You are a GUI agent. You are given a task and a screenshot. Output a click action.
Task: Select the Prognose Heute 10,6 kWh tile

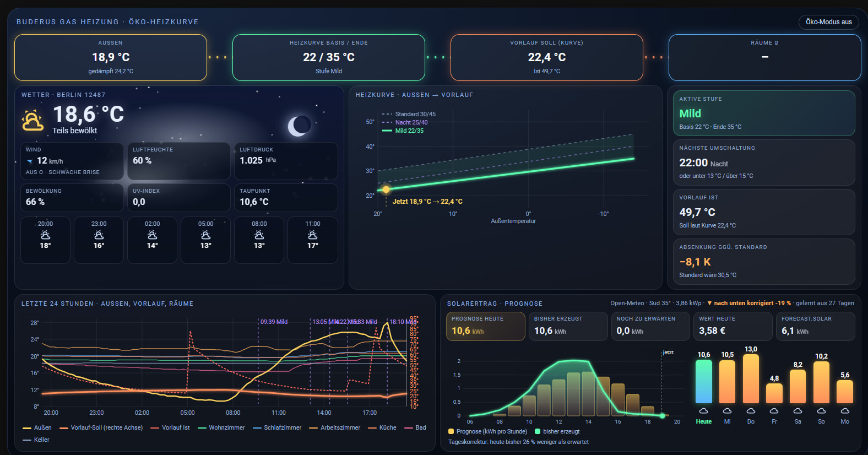coord(485,326)
